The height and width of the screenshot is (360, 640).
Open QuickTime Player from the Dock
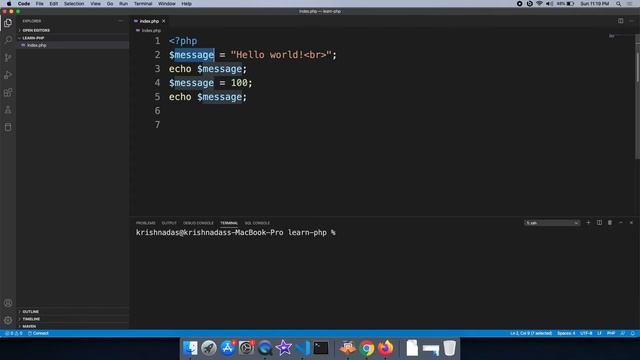click(264, 348)
